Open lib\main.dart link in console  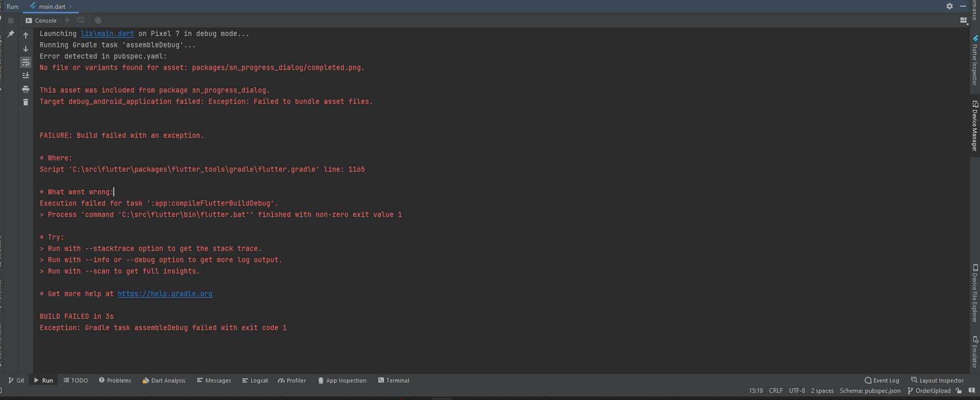coord(108,34)
